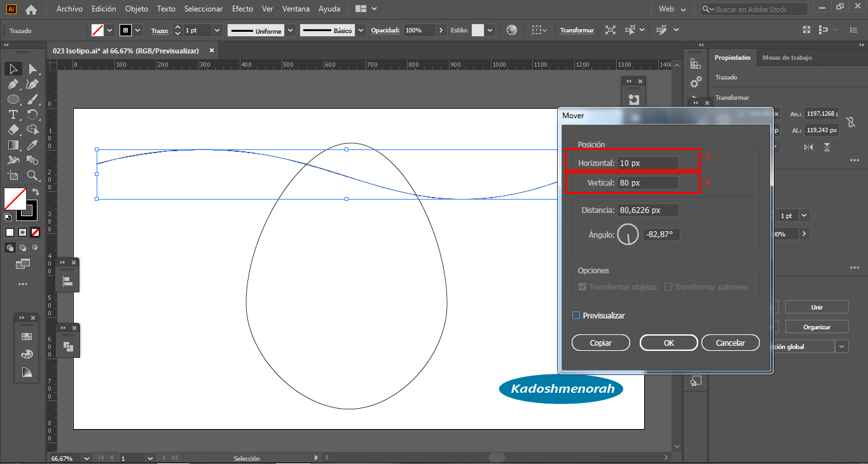Click the constrain width and height proportions link
The width and height of the screenshot is (868, 464).
click(x=850, y=121)
